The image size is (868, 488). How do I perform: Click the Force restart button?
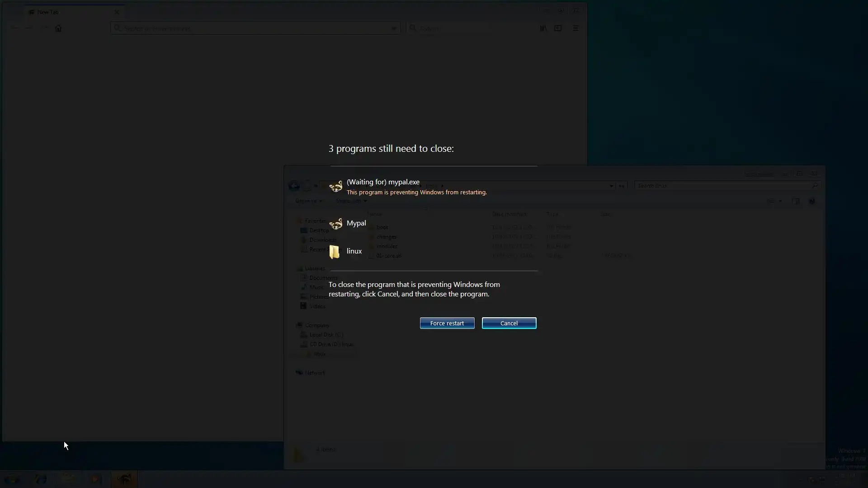[447, 323]
